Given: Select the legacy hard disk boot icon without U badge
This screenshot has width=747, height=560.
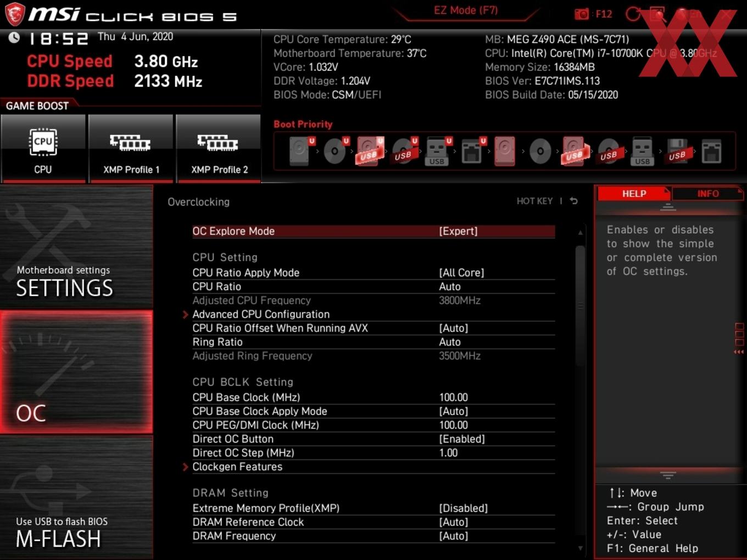Looking at the screenshot, I should click(505, 151).
